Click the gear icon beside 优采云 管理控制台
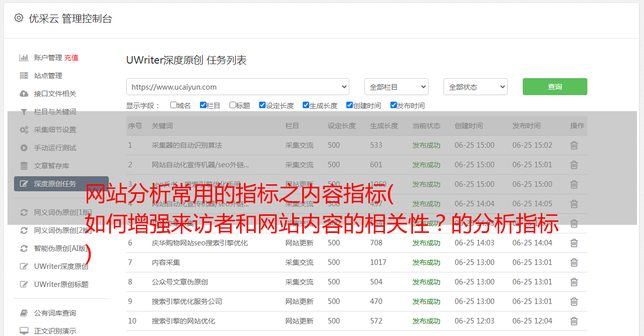 tap(19, 18)
